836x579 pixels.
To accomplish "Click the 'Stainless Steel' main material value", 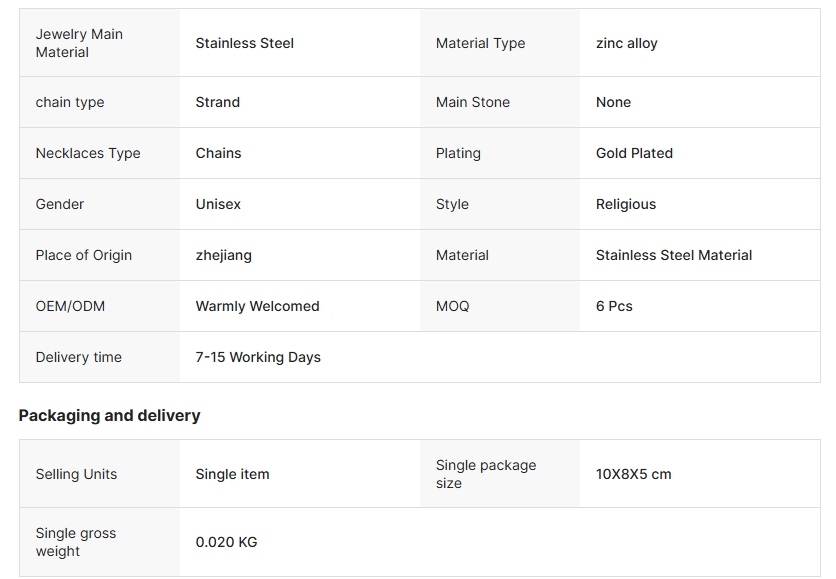I will 245,43.
